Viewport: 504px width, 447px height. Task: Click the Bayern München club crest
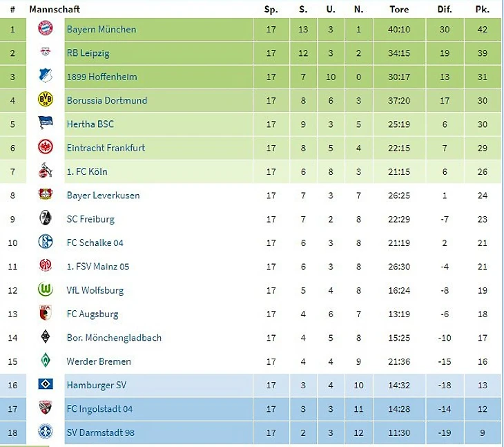pyautogui.click(x=46, y=29)
